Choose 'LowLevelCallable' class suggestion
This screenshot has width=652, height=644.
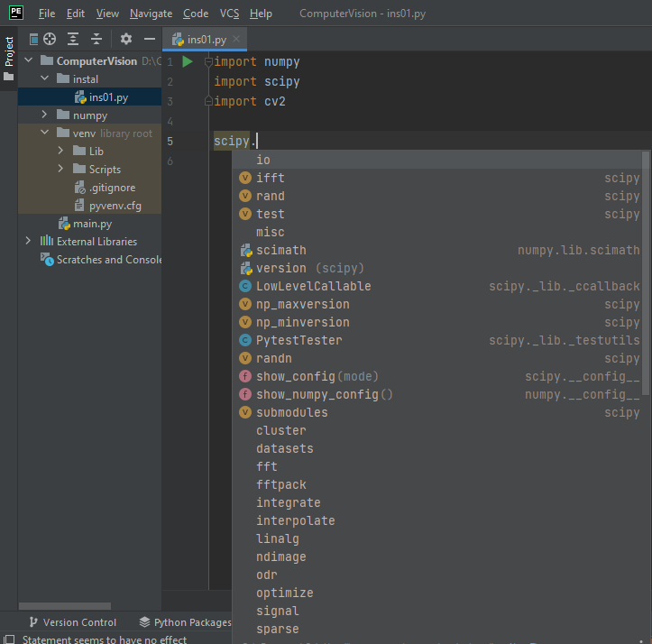point(436,286)
